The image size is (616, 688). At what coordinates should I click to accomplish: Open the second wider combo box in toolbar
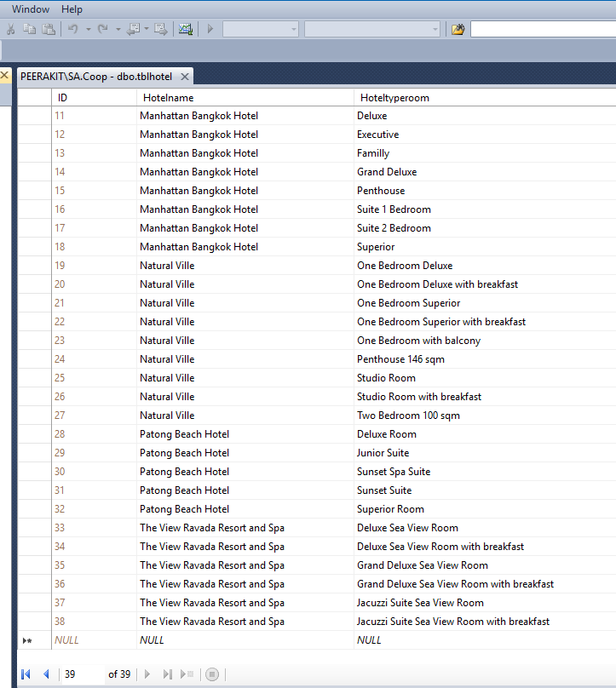372,30
